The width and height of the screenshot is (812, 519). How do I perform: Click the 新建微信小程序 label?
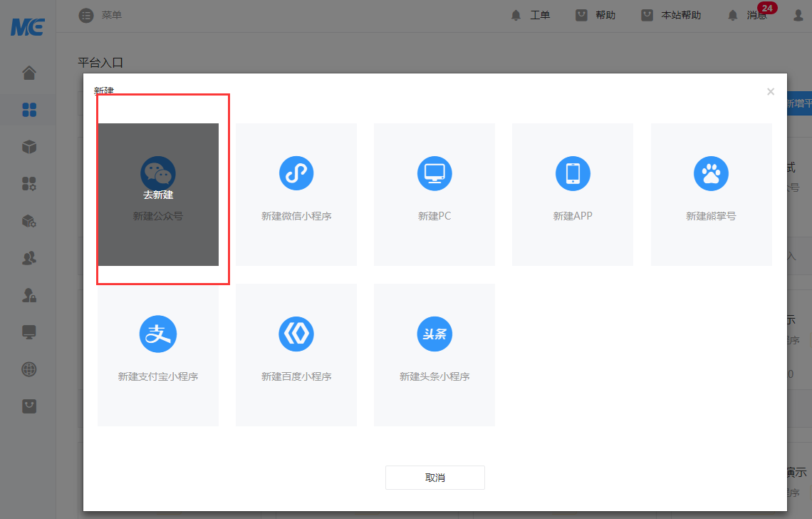[296, 216]
